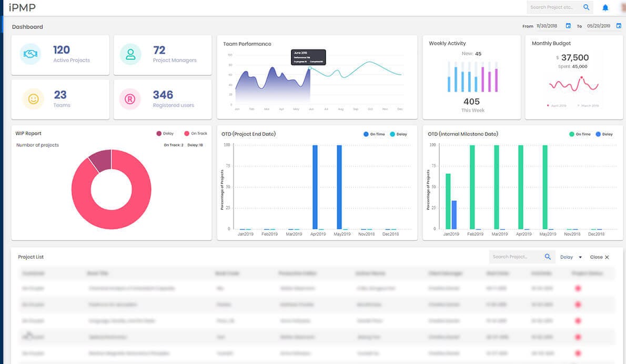This screenshot has height=364, width=626.
Task: Select the Dashboard menu item
Action: tap(27, 26)
